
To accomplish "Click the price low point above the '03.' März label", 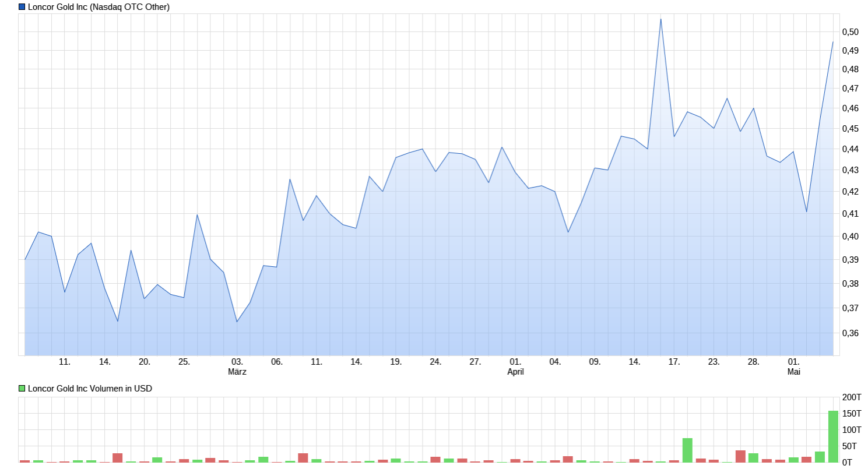I will pyautogui.click(x=237, y=322).
